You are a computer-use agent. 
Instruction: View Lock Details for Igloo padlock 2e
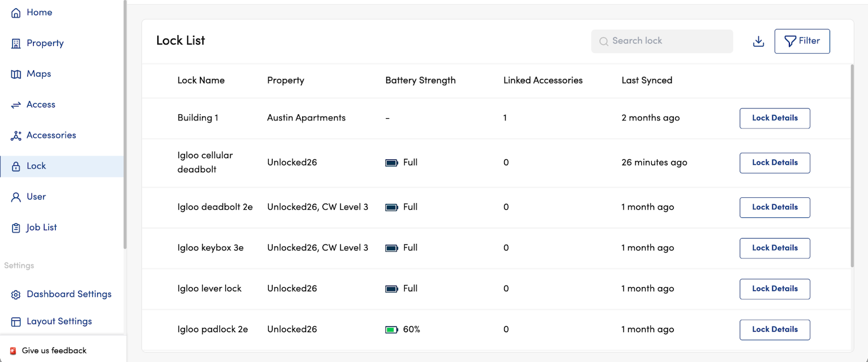click(774, 329)
